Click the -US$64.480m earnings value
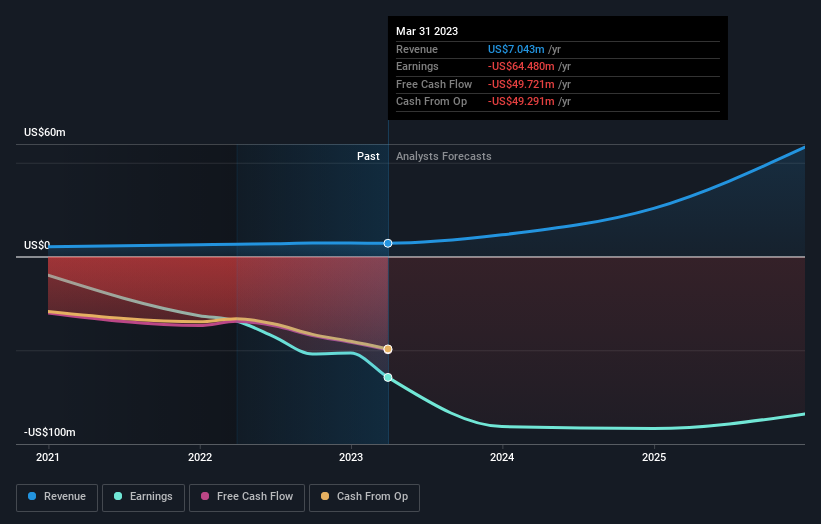This screenshot has height=524, width=821. 521,66
